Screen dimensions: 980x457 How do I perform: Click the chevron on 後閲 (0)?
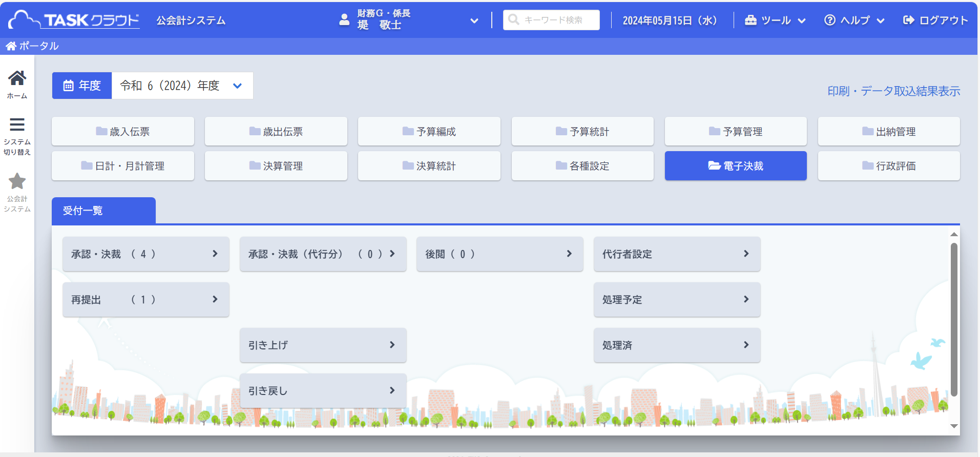[569, 254]
